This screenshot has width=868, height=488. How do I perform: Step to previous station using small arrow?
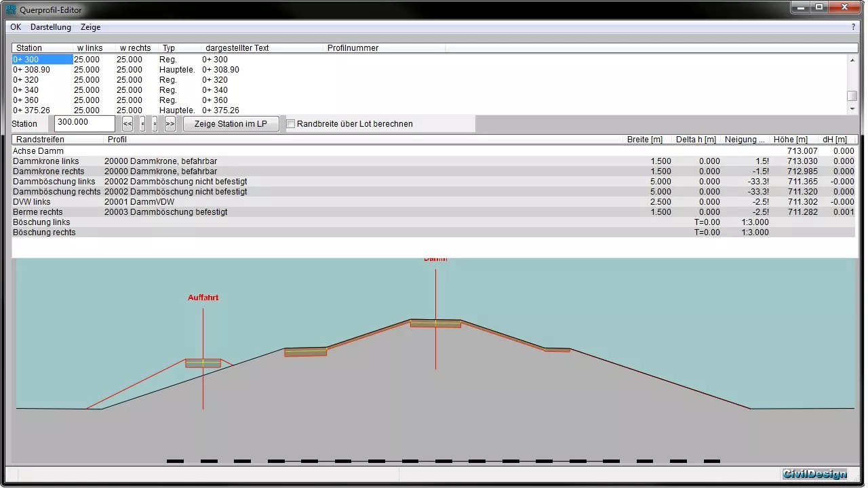pyautogui.click(x=142, y=124)
